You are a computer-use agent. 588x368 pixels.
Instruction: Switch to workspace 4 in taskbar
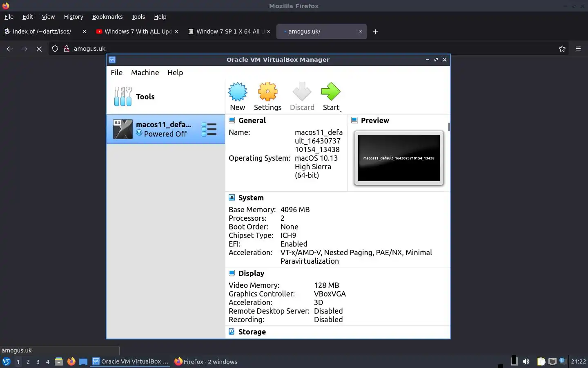[47, 361]
